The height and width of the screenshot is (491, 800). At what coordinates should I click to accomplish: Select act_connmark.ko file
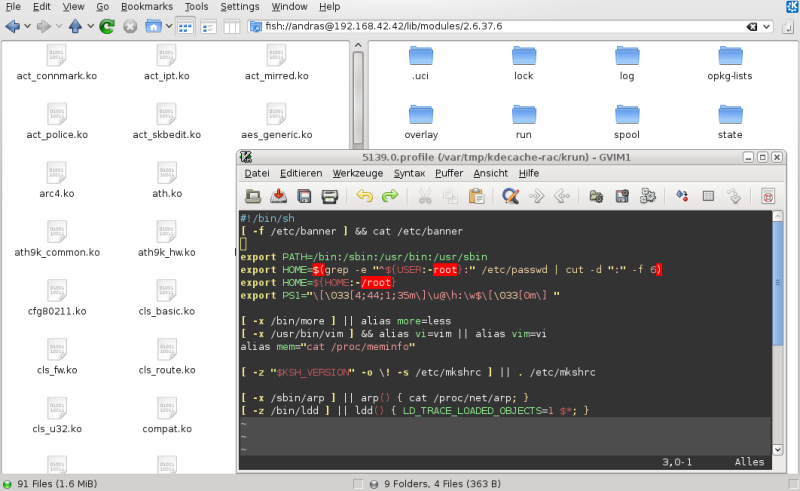tap(57, 63)
